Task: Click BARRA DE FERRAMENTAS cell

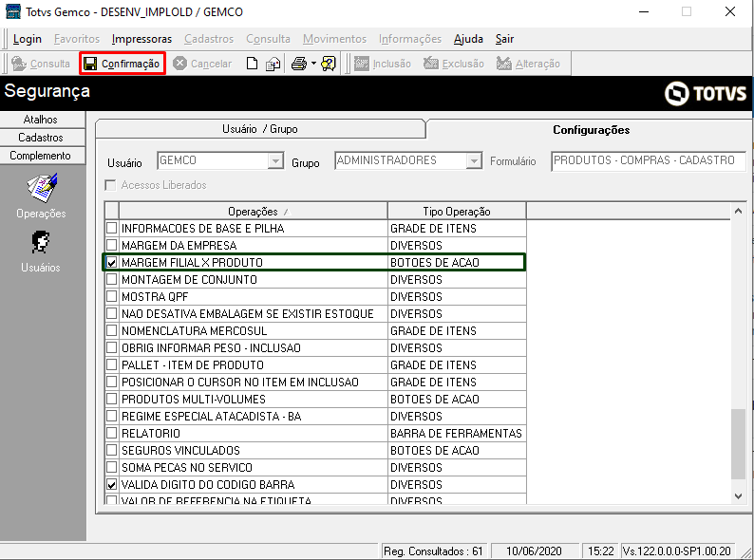Action: click(457, 433)
